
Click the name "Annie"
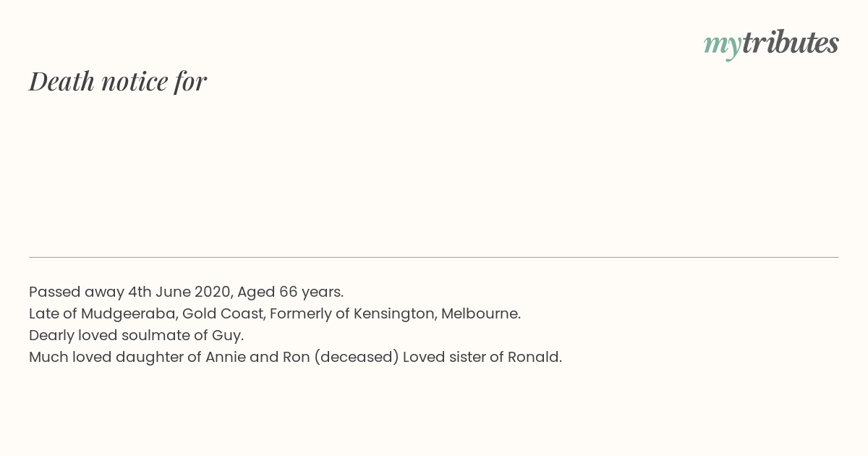225,357
